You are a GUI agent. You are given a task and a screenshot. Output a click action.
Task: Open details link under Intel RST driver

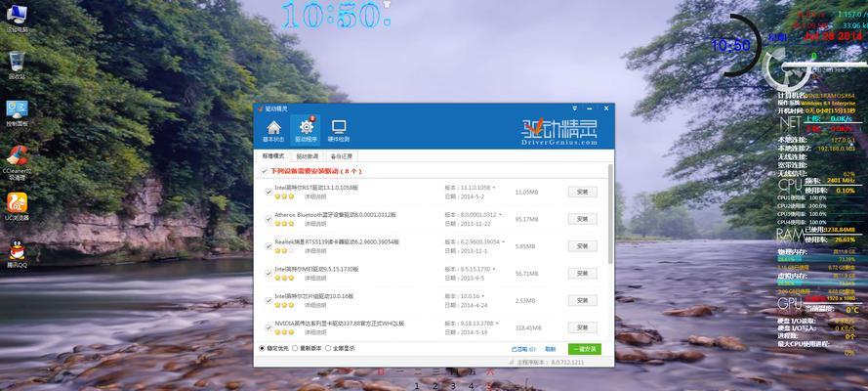click(315, 196)
